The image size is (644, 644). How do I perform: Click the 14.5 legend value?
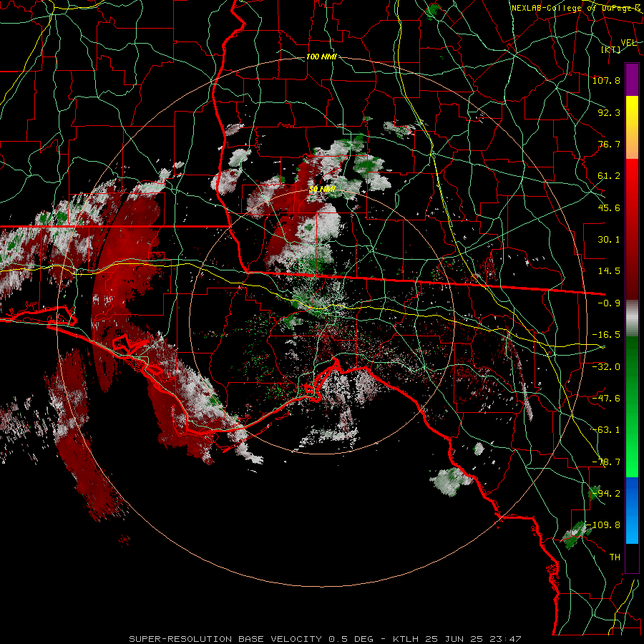point(609,271)
